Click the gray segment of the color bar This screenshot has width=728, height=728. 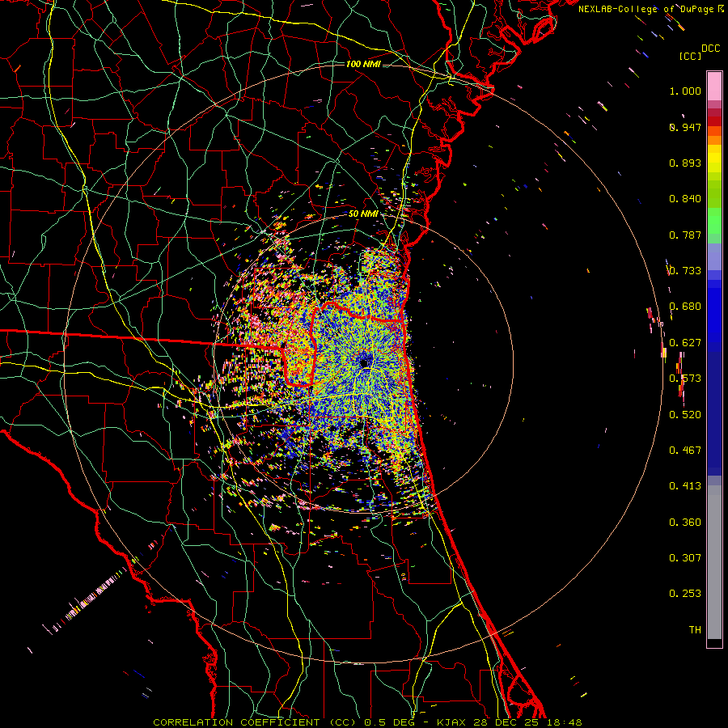[x=714, y=562]
